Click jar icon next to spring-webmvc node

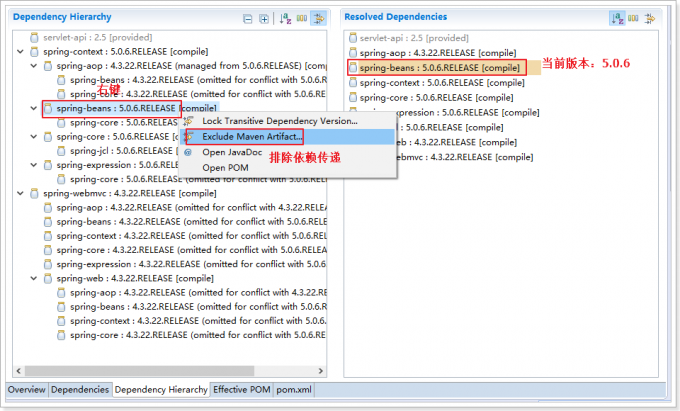35,193
